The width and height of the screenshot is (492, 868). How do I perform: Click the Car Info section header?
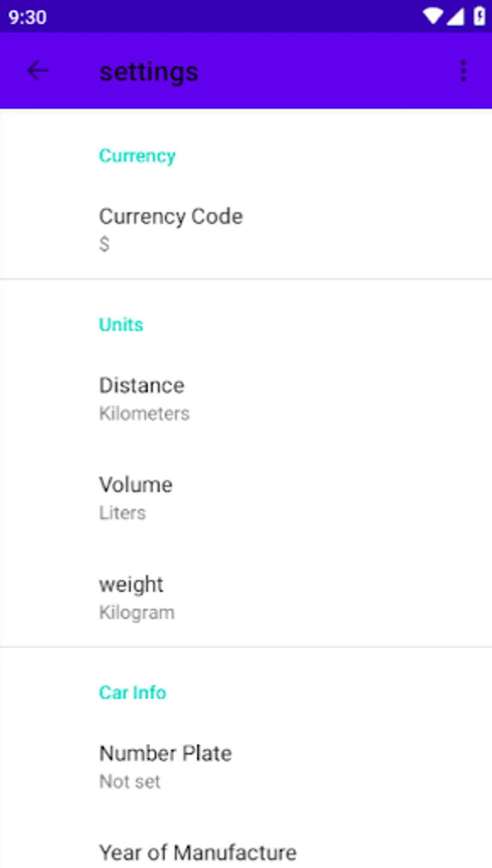pyautogui.click(x=132, y=693)
